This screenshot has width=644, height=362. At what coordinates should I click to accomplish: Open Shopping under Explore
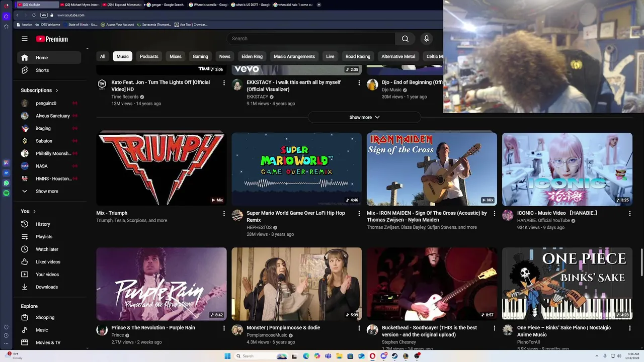[x=49, y=318]
